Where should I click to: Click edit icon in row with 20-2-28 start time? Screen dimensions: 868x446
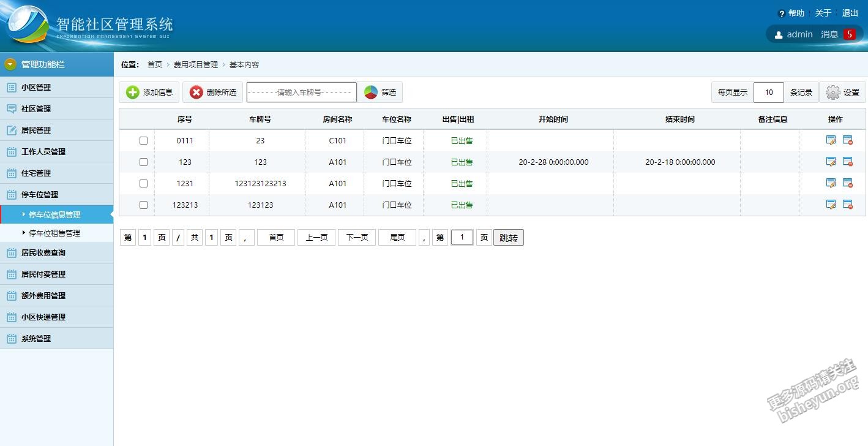click(x=831, y=162)
